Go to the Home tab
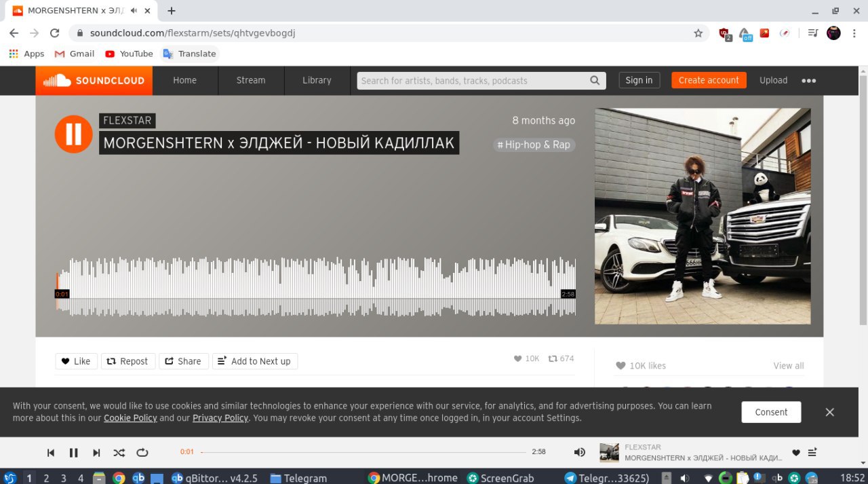This screenshot has height=484, width=868. tap(184, 80)
